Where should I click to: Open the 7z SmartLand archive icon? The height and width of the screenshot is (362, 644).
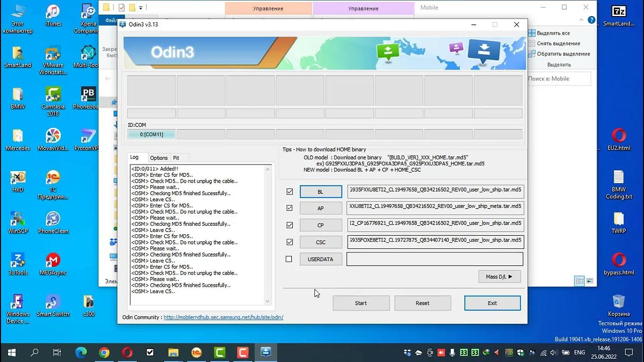pos(619,15)
